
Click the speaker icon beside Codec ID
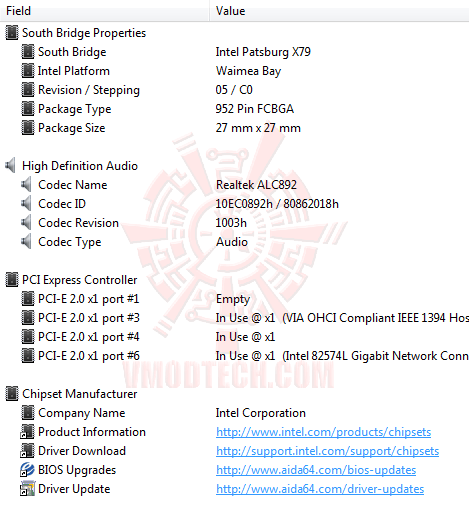click(26, 203)
